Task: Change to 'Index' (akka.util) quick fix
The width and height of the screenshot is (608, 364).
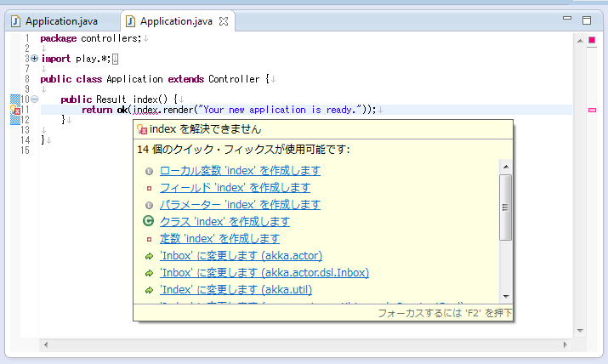Action: click(236, 290)
